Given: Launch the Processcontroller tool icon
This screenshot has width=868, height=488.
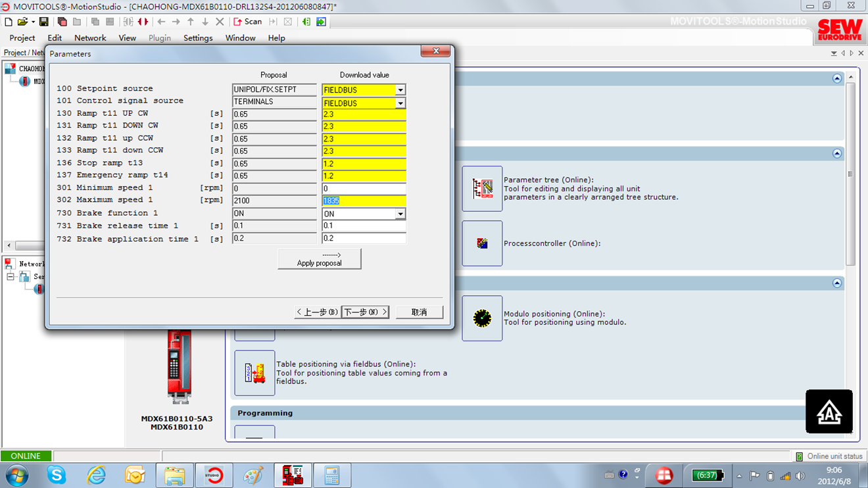Looking at the screenshot, I should (482, 243).
